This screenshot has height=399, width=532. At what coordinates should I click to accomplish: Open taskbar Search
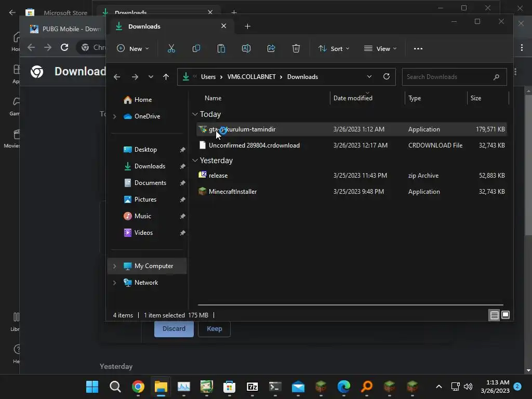[115, 387]
